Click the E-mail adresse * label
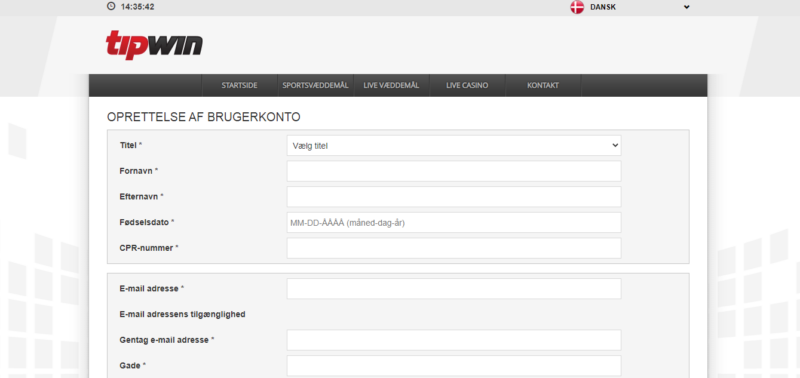The image size is (800, 378). [x=152, y=289]
